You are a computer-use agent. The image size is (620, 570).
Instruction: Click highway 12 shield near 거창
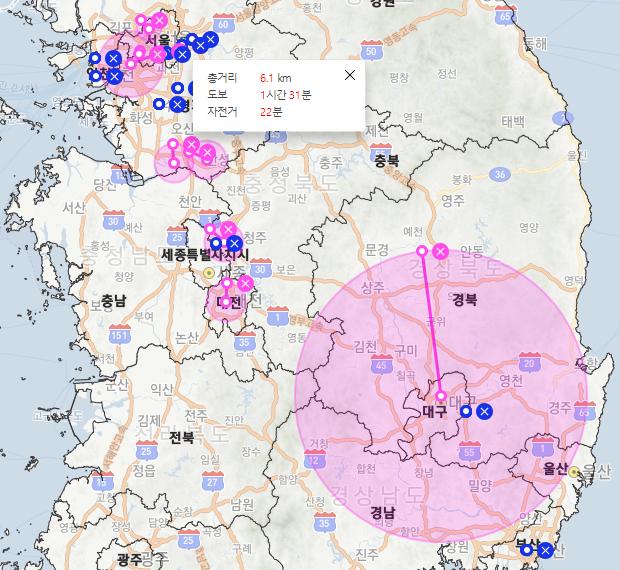(x=314, y=459)
